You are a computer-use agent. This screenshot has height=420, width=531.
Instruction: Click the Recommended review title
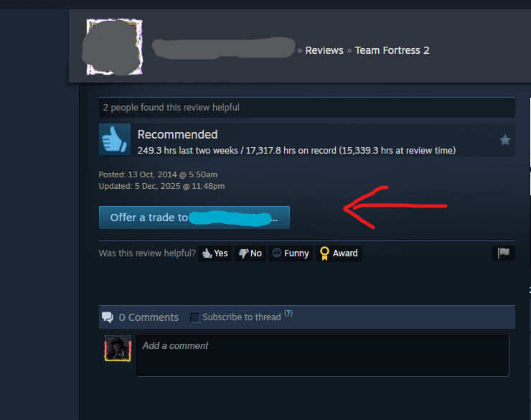pos(177,134)
